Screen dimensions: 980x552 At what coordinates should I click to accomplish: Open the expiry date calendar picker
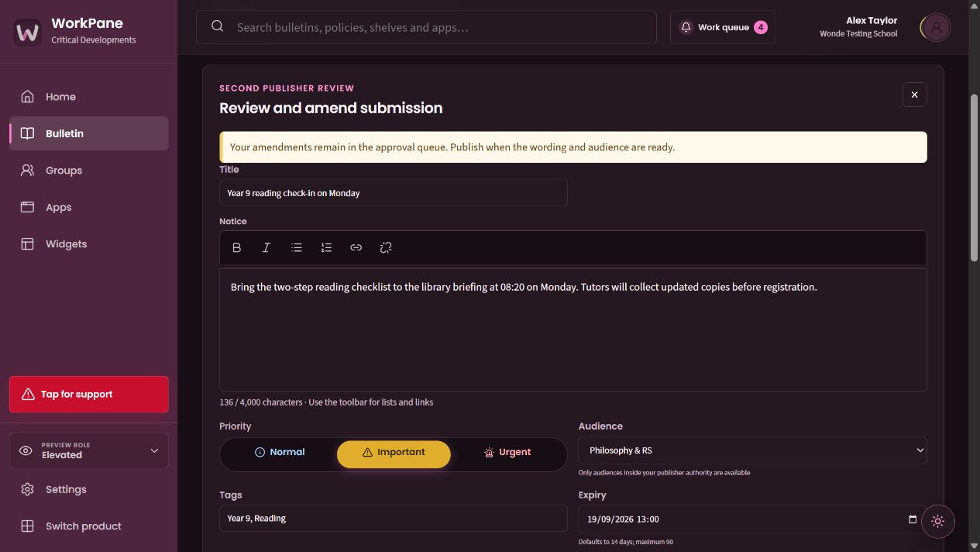coord(913,519)
